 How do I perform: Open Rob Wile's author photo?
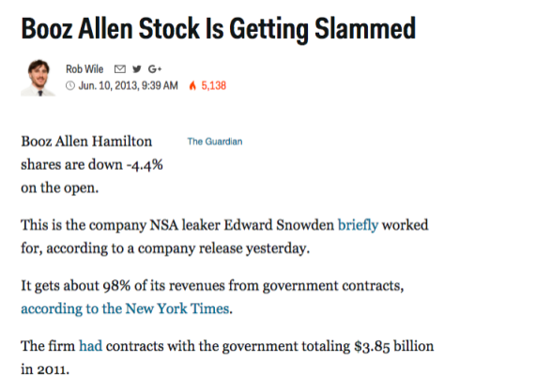38,78
